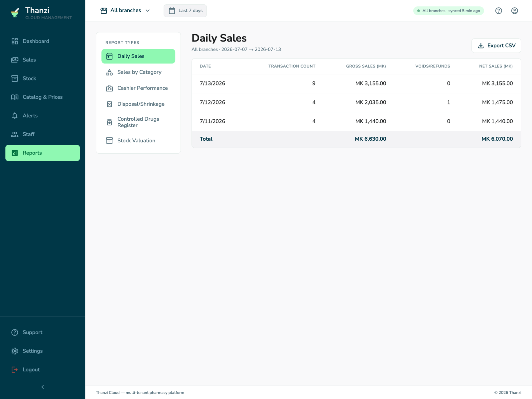Image resolution: width=532 pixels, height=399 pixels.
Task: Select the 7/13/2026 date cell
Action: (212, 83)
